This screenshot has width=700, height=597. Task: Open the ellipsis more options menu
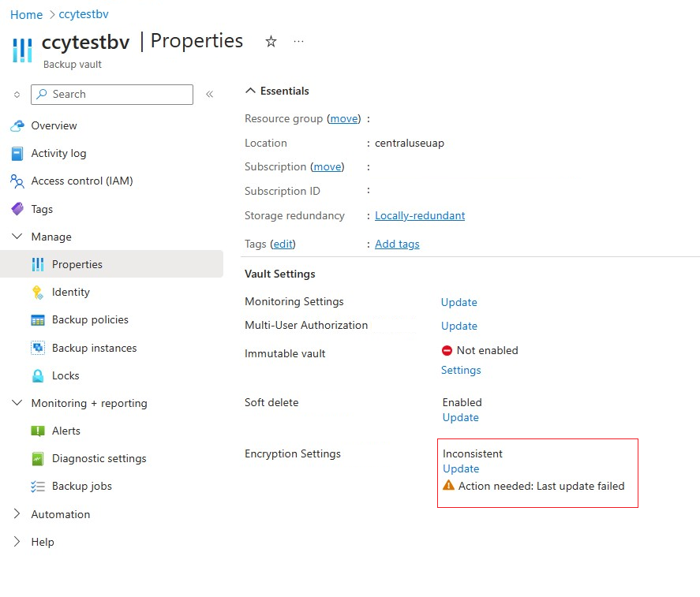[x=298, y=42]
